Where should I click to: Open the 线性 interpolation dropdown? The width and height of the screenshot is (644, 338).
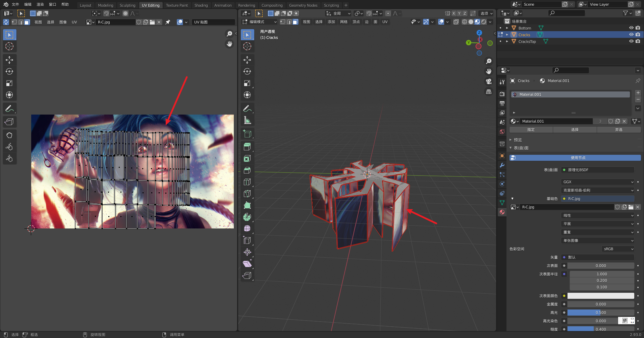pos(598,215)
